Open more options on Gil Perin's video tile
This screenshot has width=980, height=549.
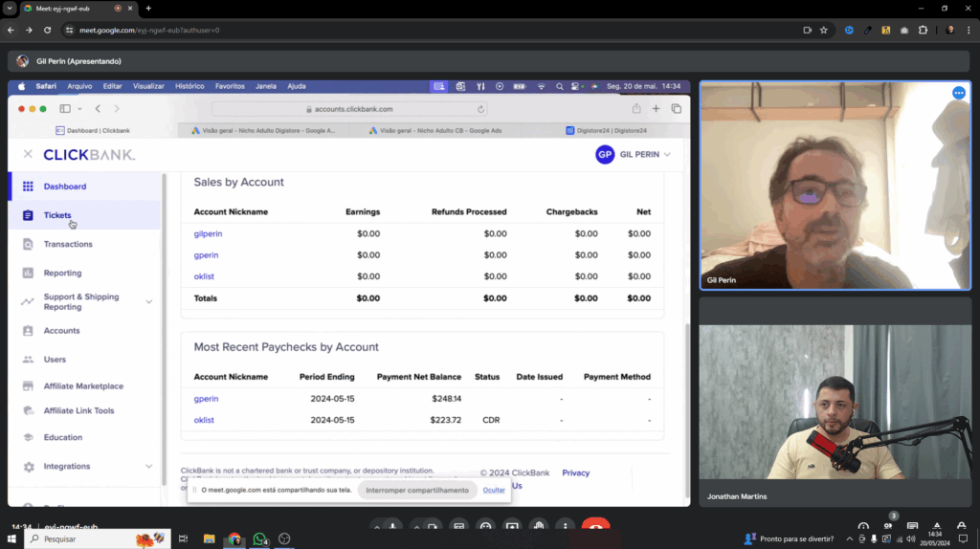click(x=958, y=93)
